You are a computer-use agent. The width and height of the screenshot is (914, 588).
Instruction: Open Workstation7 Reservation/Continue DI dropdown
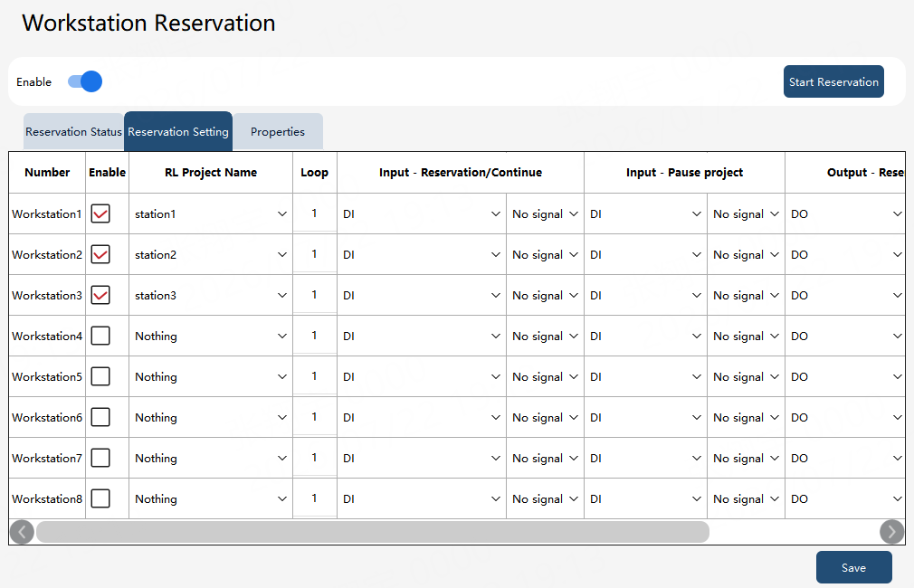422,459
